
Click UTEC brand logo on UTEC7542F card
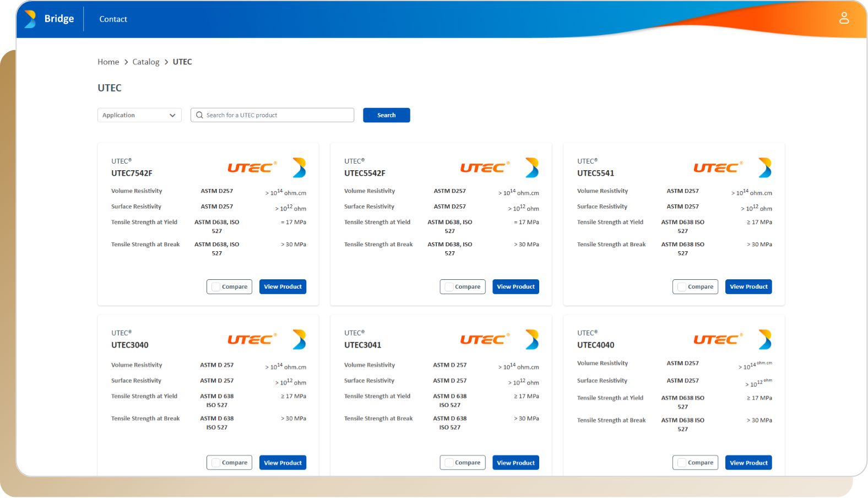tap(252, 167)
